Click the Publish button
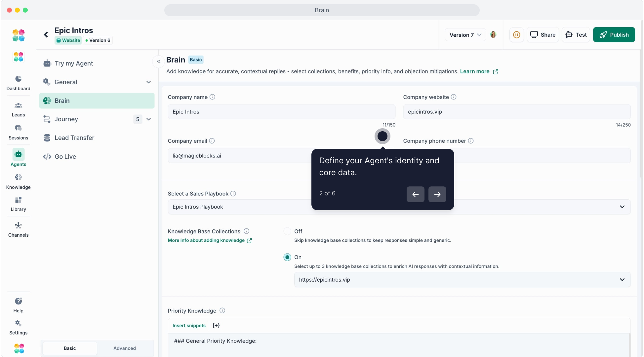Viewport: 644px width, 357px height. point(614,35)
